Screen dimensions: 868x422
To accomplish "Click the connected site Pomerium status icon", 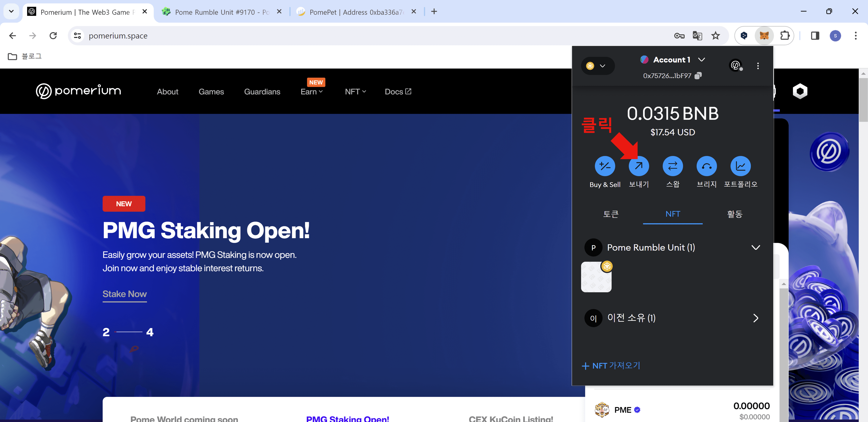I will (735, 65).
